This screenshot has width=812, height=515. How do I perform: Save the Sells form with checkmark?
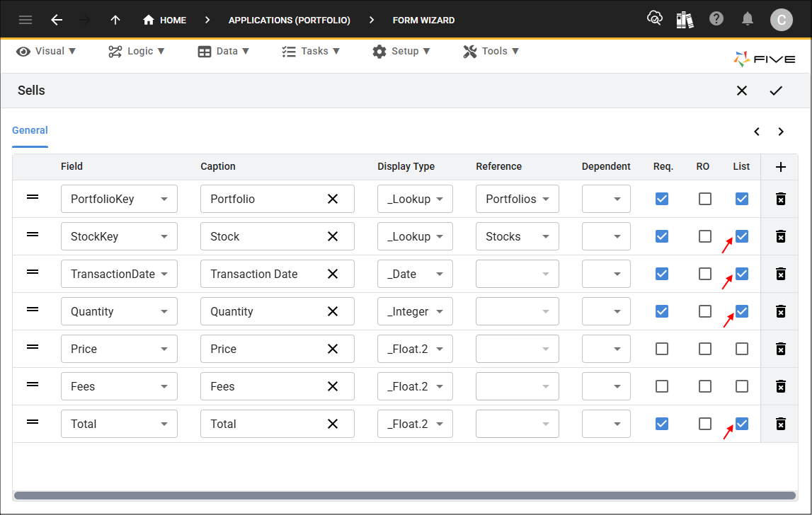(x=776, y=91)
